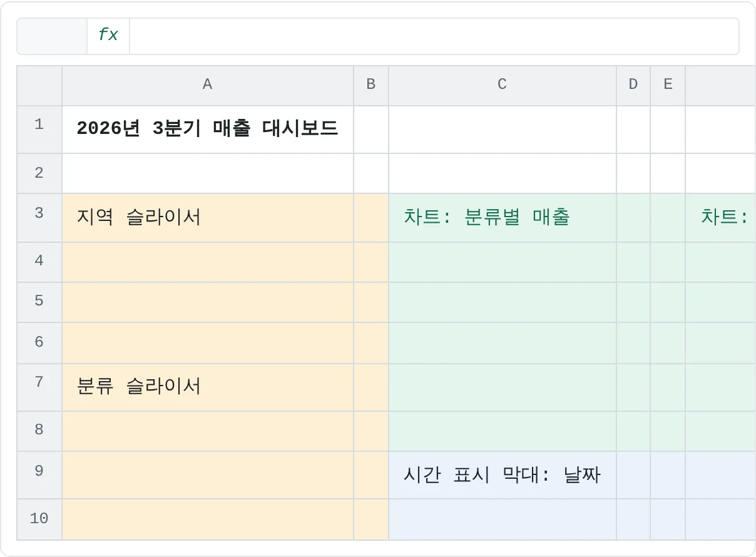This screenshot has width=756, height=557.
Task: Select row 2 header
Action: (39, 173)
